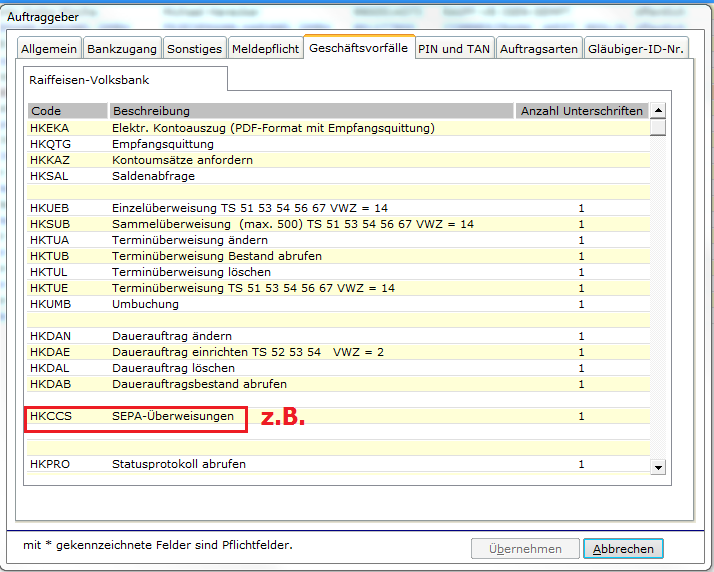Click signature count for HKDAB row
Viewport: 714px width, 572px height.
(x=581, y=384)
